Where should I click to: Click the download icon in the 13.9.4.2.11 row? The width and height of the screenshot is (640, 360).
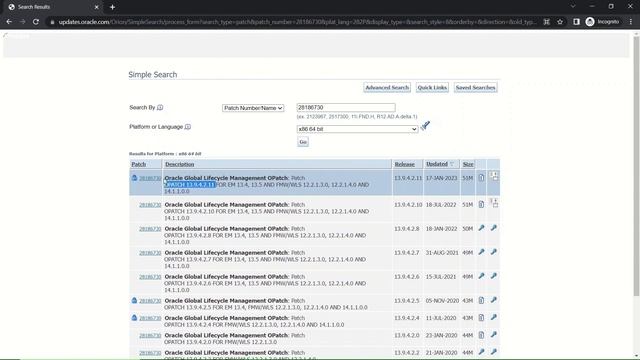pos(494,176)
